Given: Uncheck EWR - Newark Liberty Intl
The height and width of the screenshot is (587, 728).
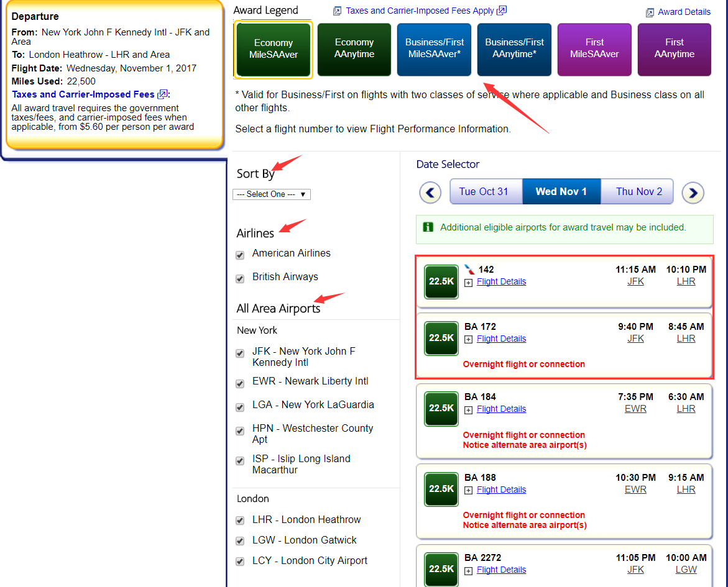Looking at the screenshot, I should [x=240, y=384].
